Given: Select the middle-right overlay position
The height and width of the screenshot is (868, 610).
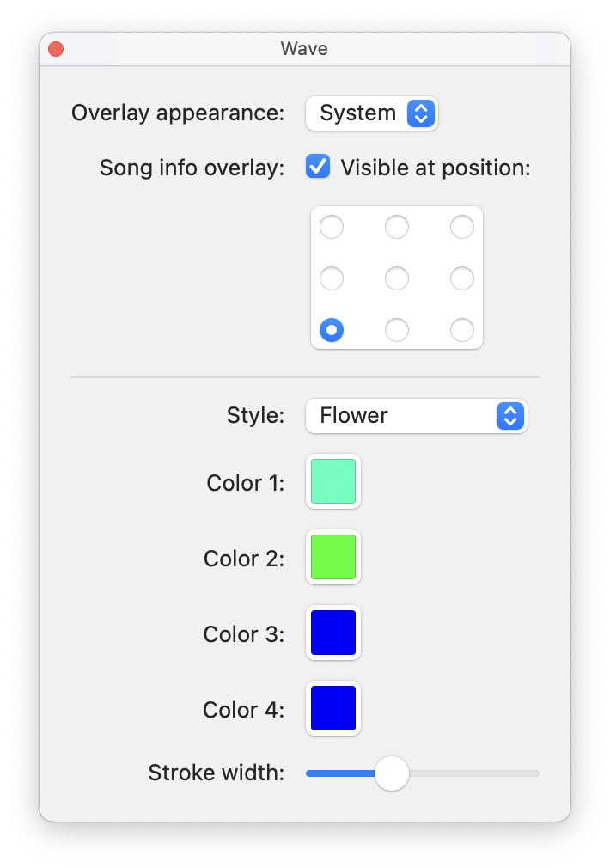Looking at the screenshot, I should (x=462, y=278).
